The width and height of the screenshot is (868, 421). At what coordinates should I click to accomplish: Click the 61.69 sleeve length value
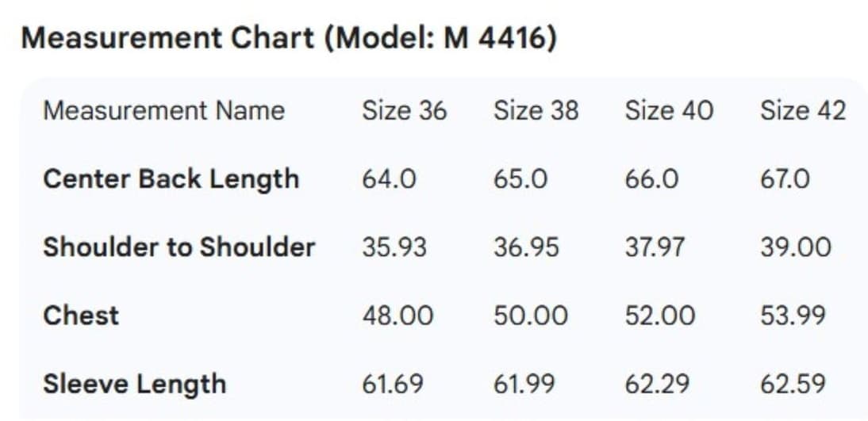(x=393, y=385)
